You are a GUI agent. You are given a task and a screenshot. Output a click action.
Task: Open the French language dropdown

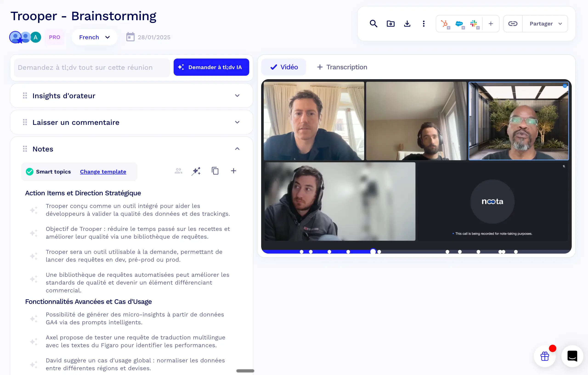(94, 37)
